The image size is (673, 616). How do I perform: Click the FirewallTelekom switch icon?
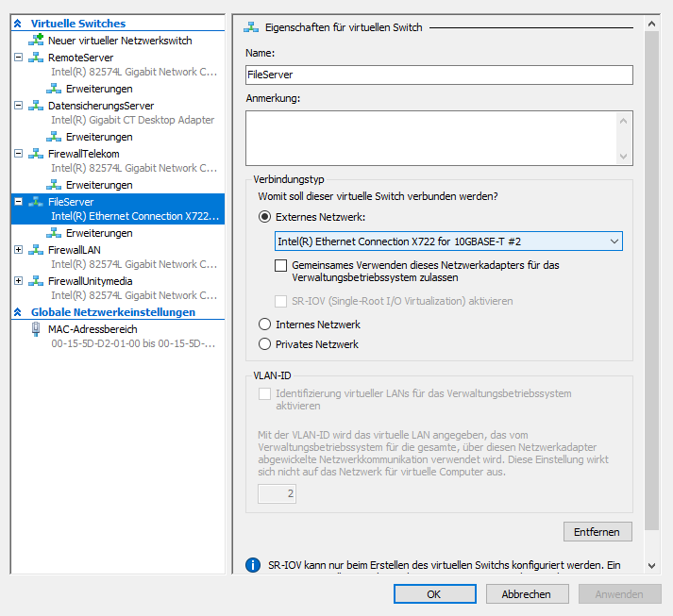tap(36, 154)
